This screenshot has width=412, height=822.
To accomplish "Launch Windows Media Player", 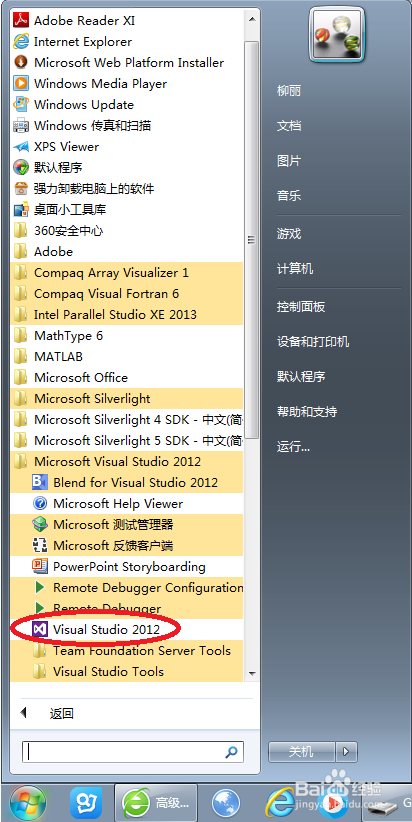I will tap(126, 84).
